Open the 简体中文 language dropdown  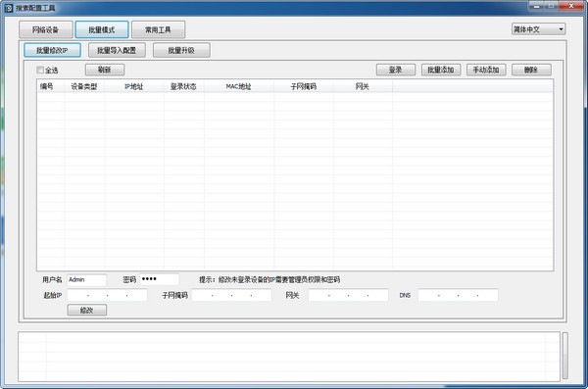pos(538,29)
